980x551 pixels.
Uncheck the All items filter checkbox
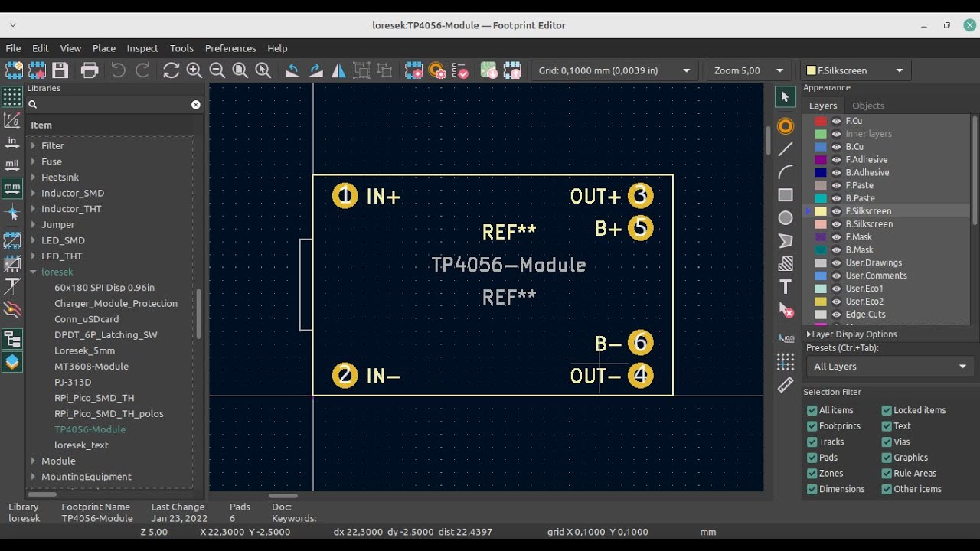tap(812, 410)
